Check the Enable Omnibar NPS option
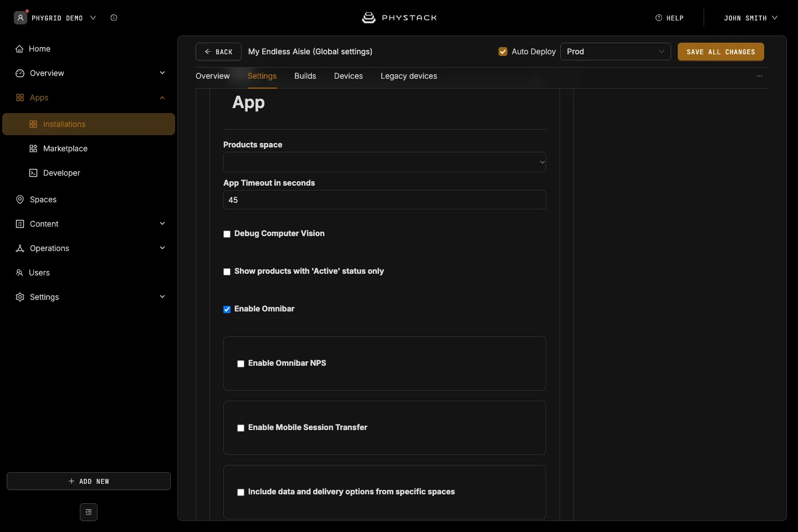 pos(241,364)
